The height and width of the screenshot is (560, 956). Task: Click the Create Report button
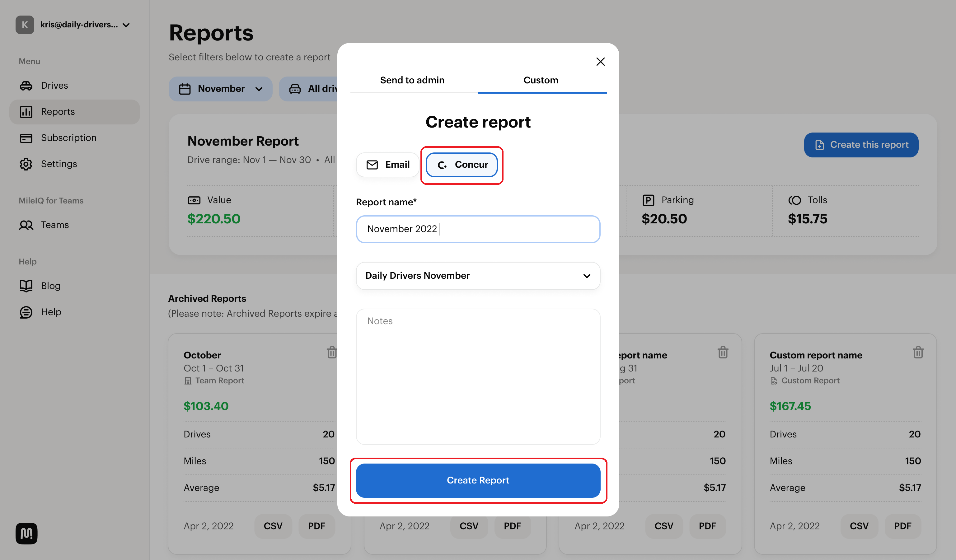coord(478,480)
